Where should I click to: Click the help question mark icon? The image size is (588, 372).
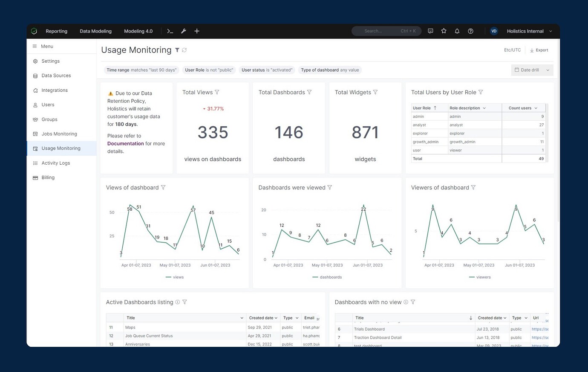(470, 31)
